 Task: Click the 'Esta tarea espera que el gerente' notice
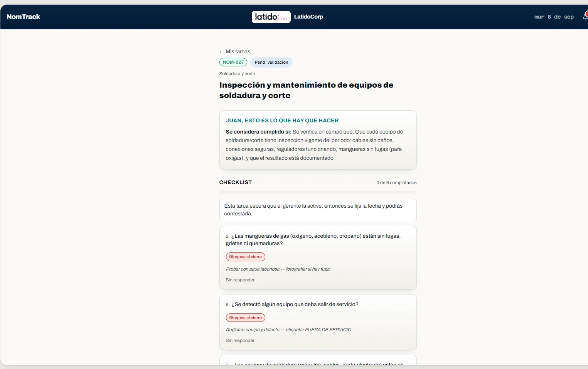point(318,210)
